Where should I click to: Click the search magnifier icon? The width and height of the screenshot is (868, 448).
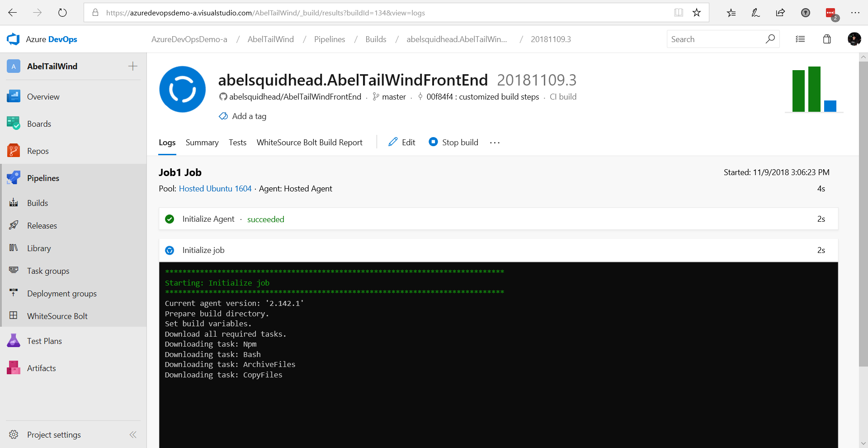pos(770,39)
